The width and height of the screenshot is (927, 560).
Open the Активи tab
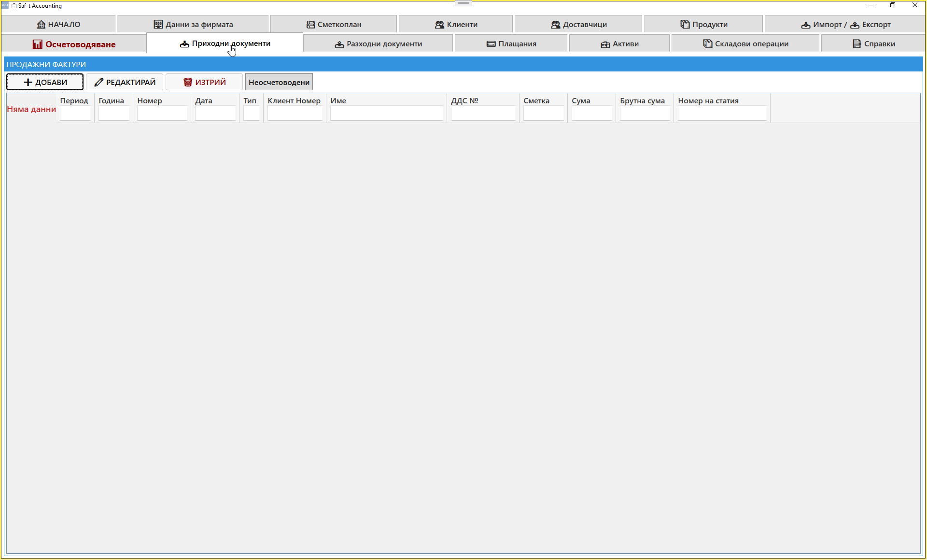[619, 44]
